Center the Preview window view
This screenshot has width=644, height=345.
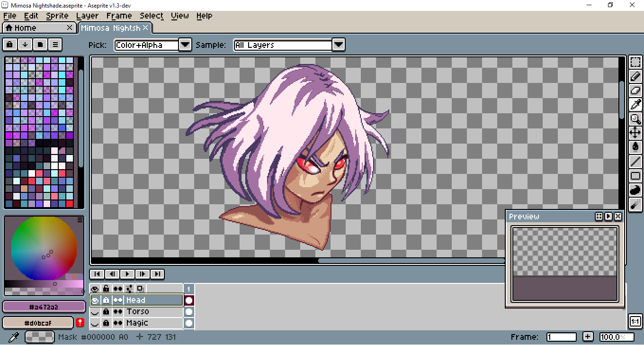599,217
